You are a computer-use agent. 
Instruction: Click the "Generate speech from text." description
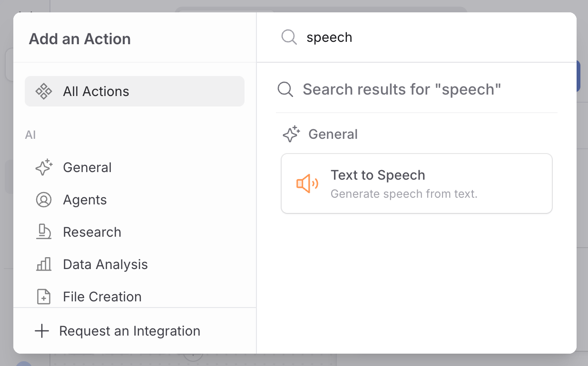pyautogui.click(x=404, y=194)
